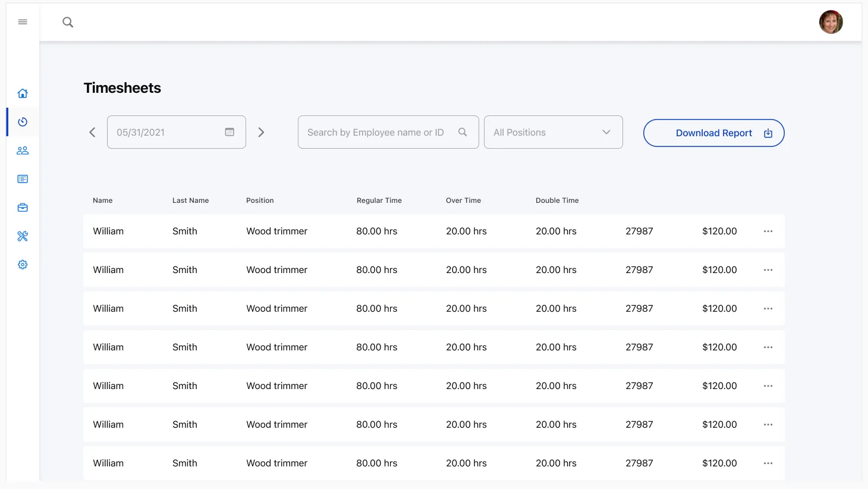Click the Double Time column header
This screenshot has width=868, height=489.
pyautogui.click(x=557, y=200)
